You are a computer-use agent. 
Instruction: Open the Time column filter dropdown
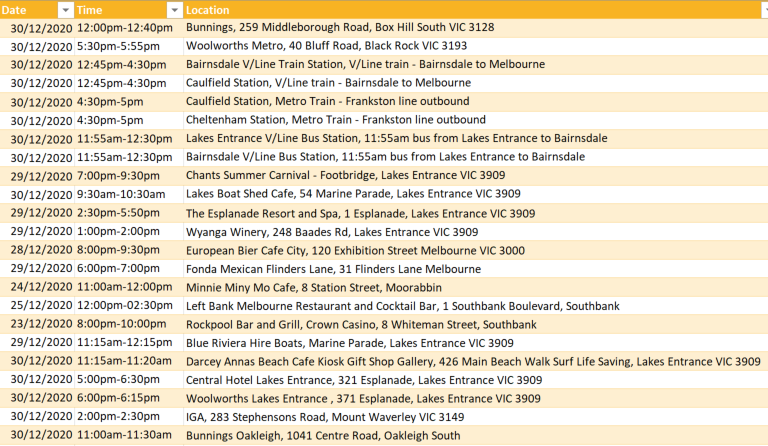pos(174,10)
